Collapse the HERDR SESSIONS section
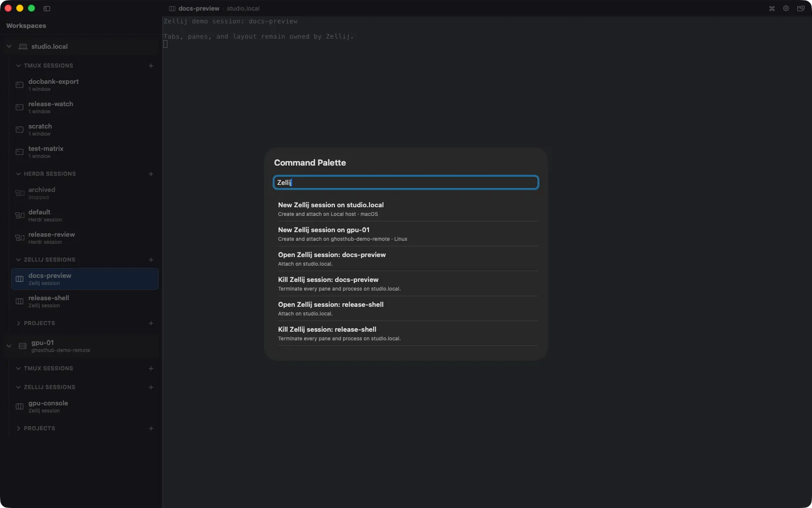The width and height of the screenshot is (812, 508). (18, 174)
